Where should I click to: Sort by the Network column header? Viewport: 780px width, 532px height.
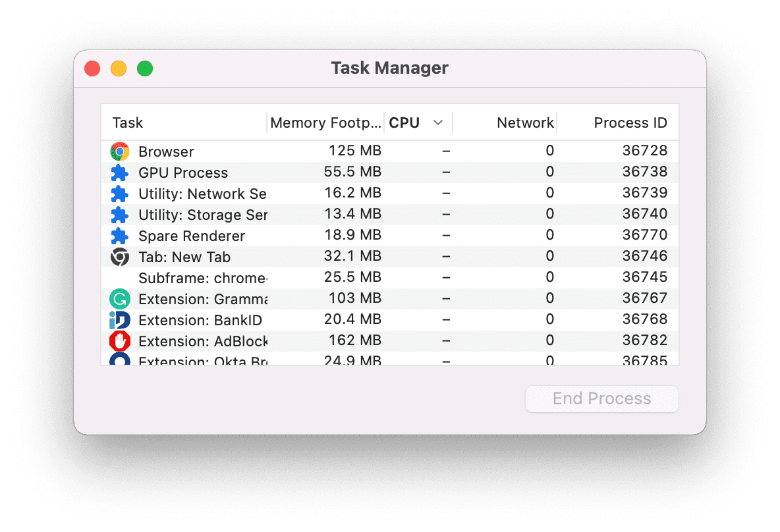coord(525,122)
